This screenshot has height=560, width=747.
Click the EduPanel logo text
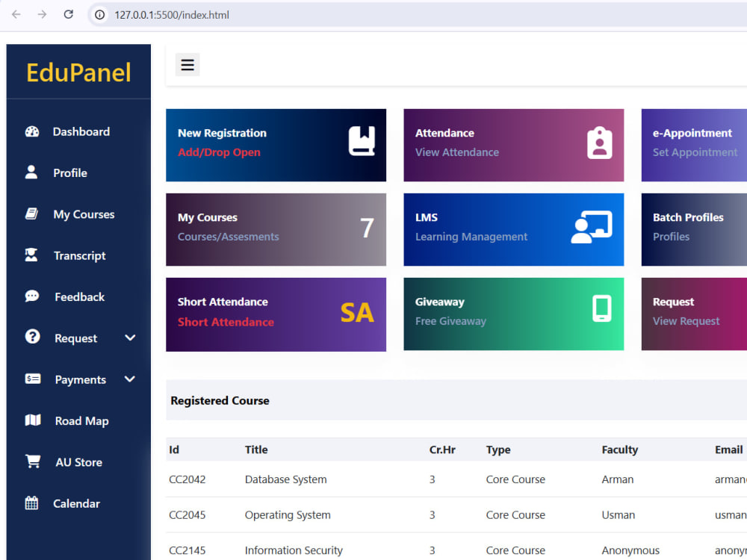coord(78,72)
